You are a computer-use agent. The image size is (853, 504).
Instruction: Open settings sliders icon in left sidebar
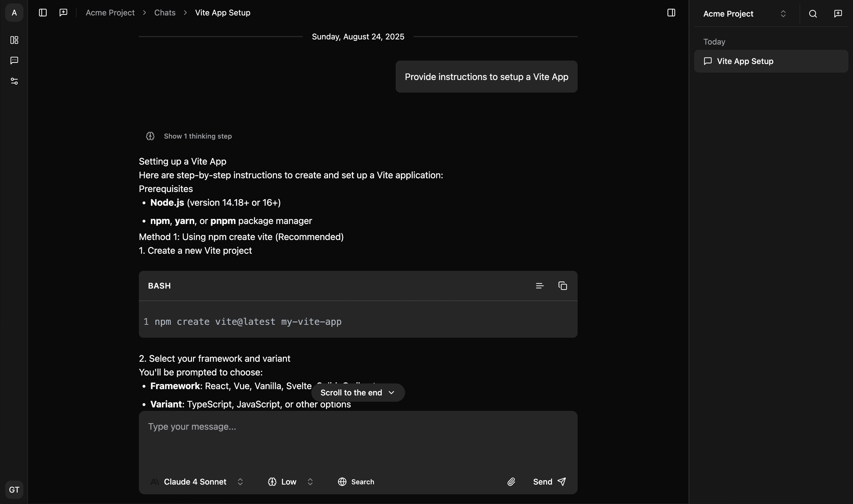point(14,81)
